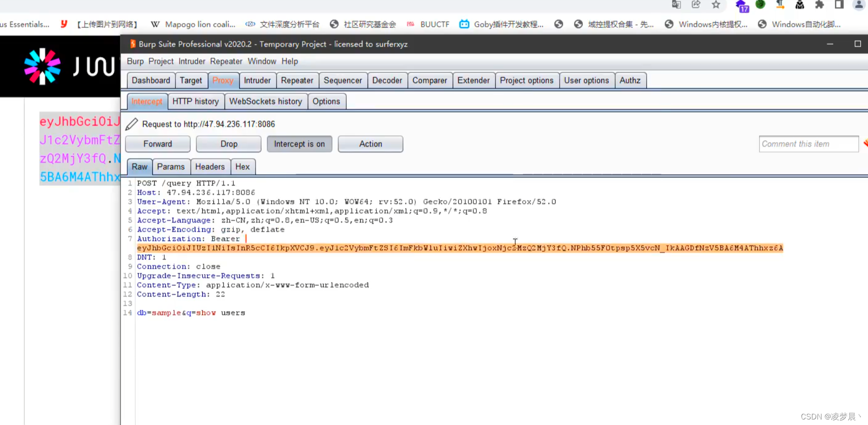Click the 'Comment this item' field
This screenshot has height=425, width=868.
pyautogui.click(x=808, y=144)
